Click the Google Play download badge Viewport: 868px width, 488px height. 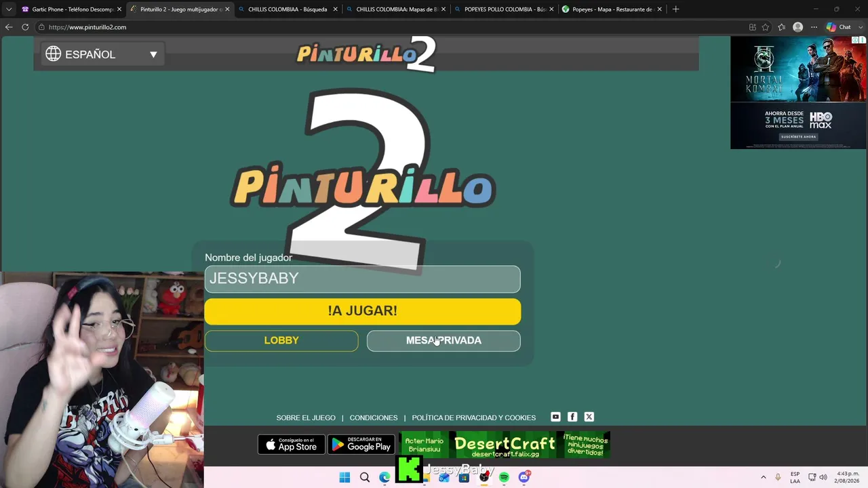coord(361,445)
